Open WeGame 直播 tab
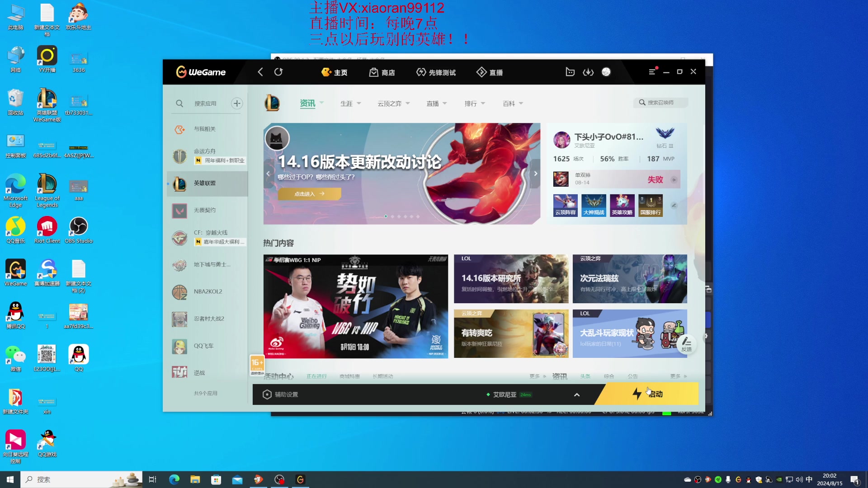Screen dimensions: 868x488 click(x=490, y=72)
